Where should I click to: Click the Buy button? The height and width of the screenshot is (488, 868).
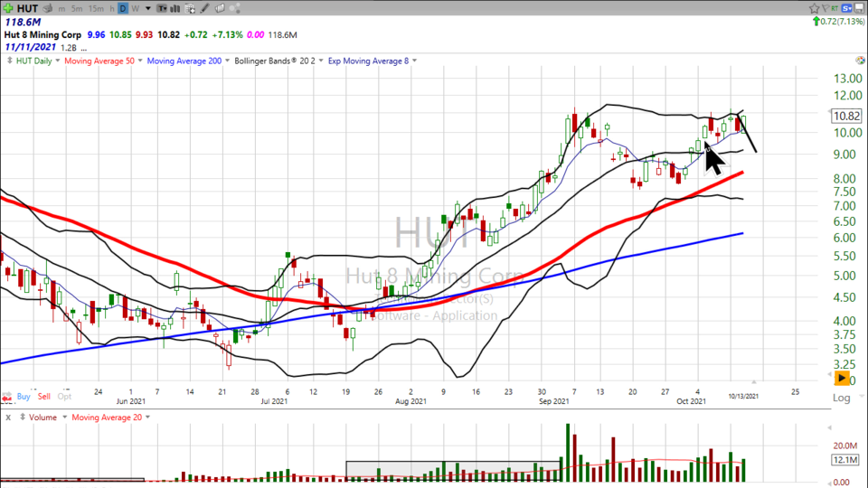(22, 397)
